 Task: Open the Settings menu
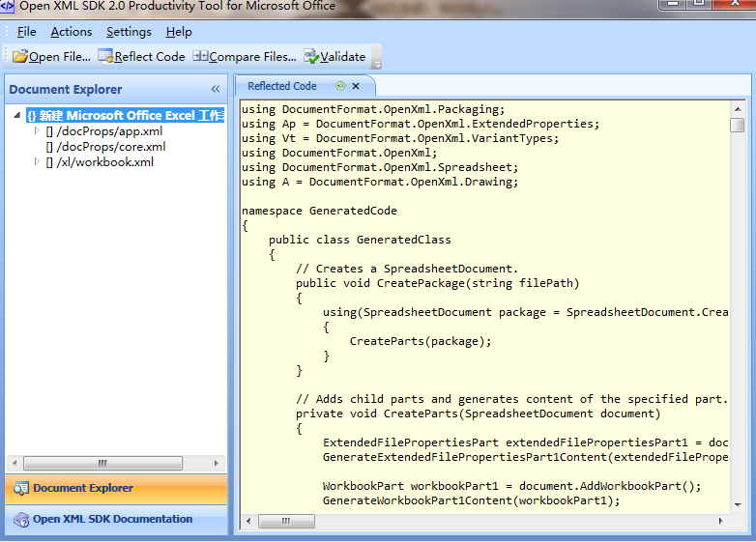click(129, 32)
